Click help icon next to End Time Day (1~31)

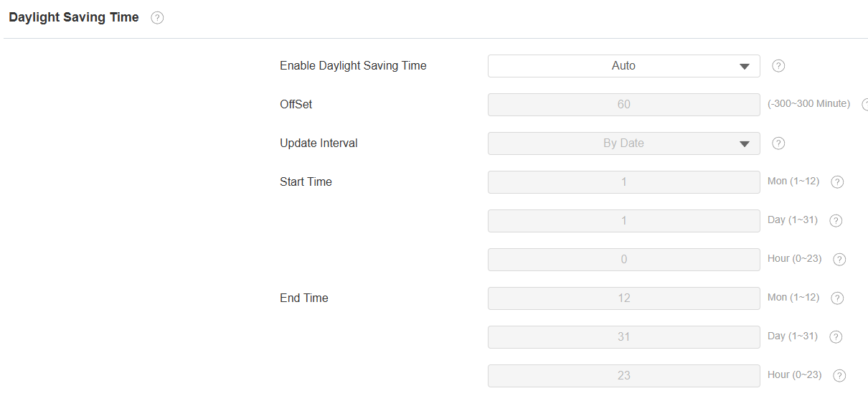[836, 337]
